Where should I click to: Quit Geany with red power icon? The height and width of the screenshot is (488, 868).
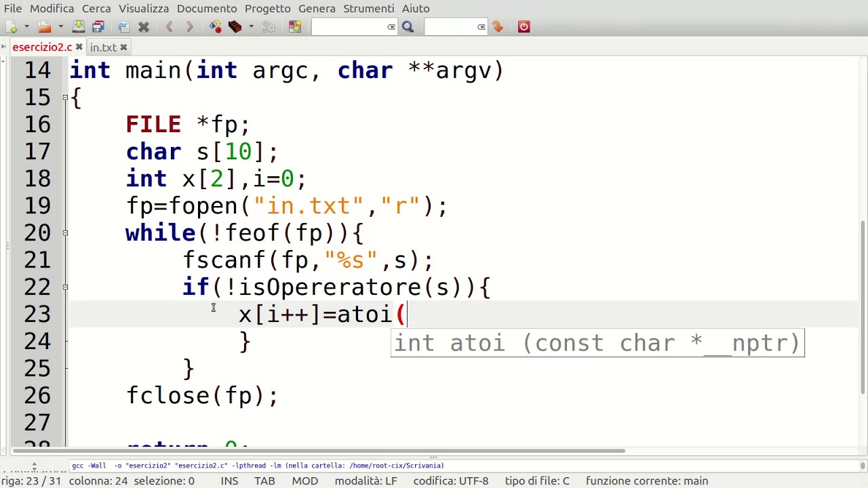[x=524, y=27]
